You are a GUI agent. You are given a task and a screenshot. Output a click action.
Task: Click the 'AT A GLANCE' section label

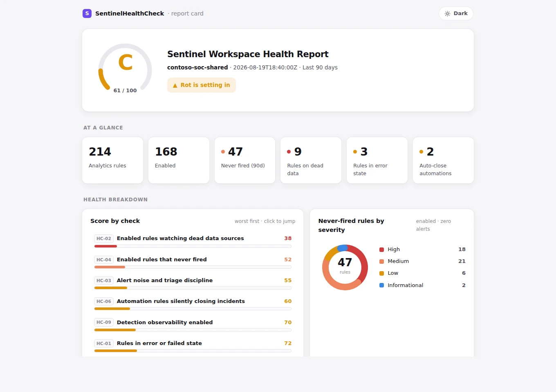coord(103,128)
